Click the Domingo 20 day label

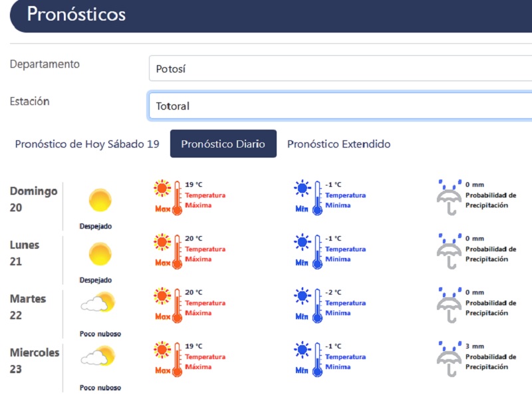(x=34, y=199)
